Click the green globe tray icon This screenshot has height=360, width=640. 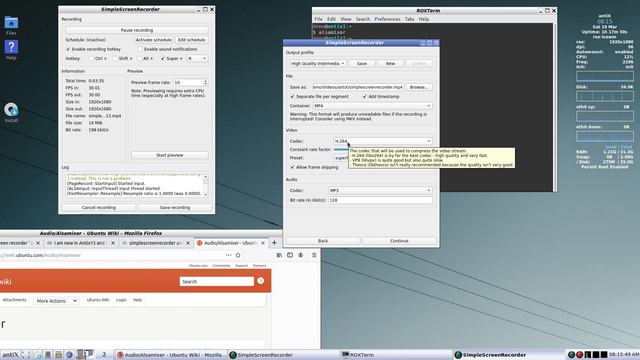pyautogui.click(x=571, y=355)
